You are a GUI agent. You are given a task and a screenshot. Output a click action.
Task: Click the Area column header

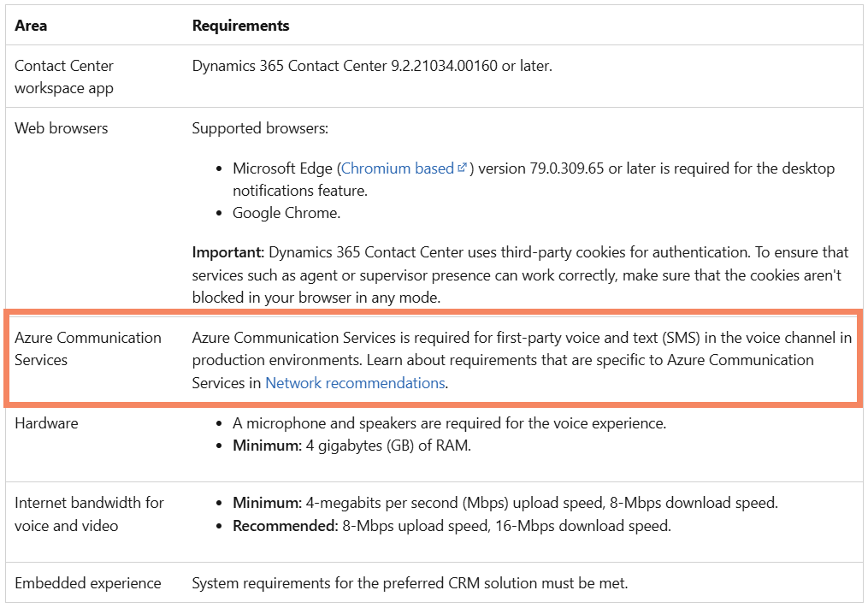click(x=31, y=26)
